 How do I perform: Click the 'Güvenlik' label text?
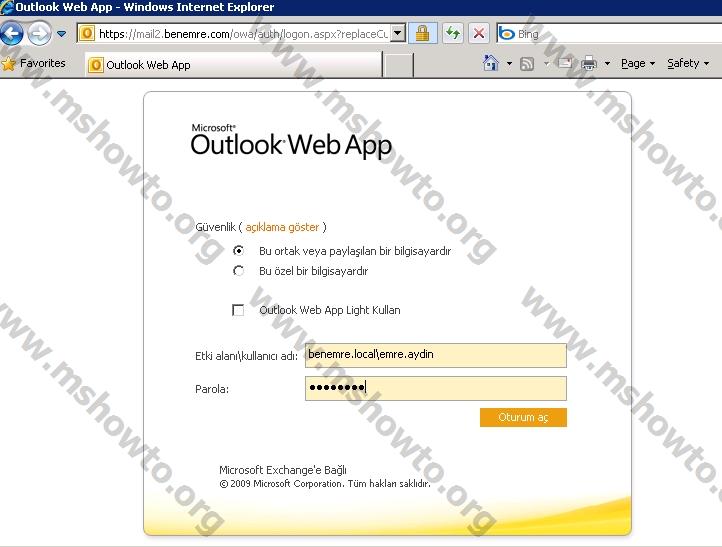click(x=215, y=227)
